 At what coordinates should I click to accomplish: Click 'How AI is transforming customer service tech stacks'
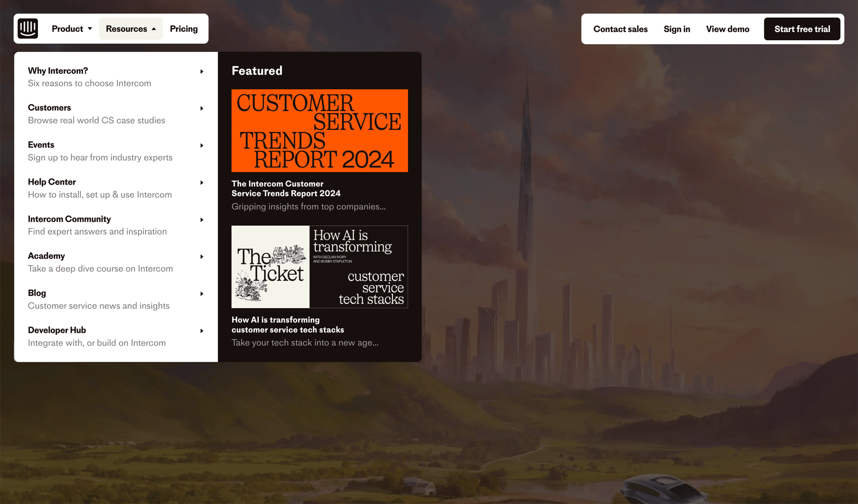[x=288, y=325]
